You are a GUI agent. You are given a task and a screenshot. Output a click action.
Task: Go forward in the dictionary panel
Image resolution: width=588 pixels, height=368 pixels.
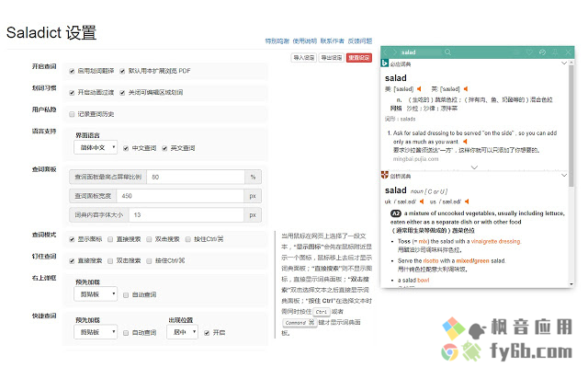394,52
